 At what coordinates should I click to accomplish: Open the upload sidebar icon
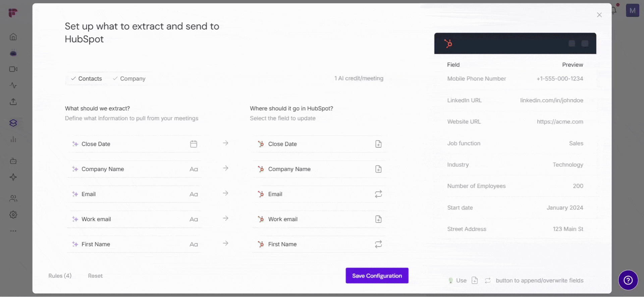click(x=13, y=102)
